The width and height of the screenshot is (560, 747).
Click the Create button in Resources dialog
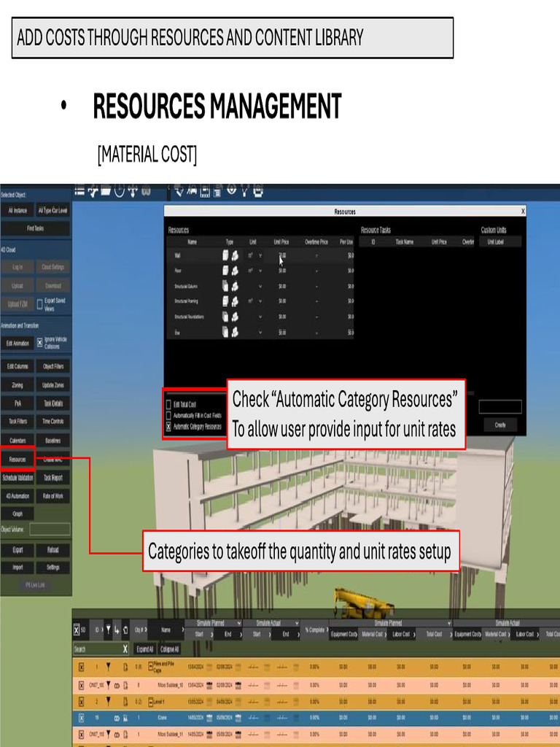[x=500, y=425]
